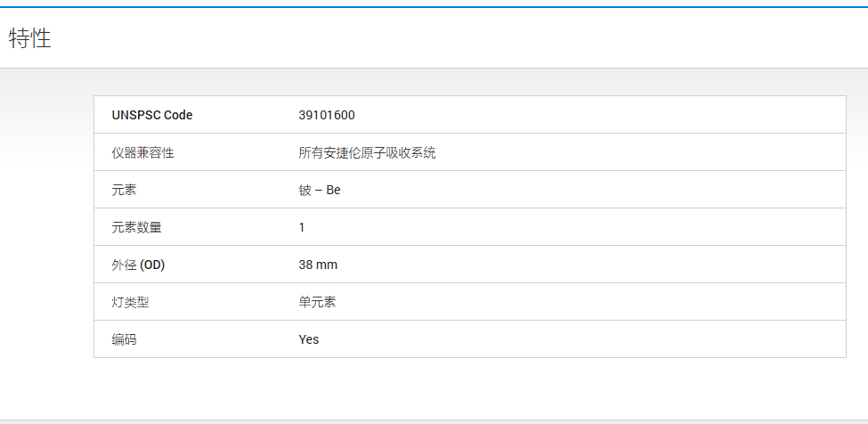The height and width of the screenshot is (424, 868).
Task: Select the 外径 (OD) row label
Action: 138,265
